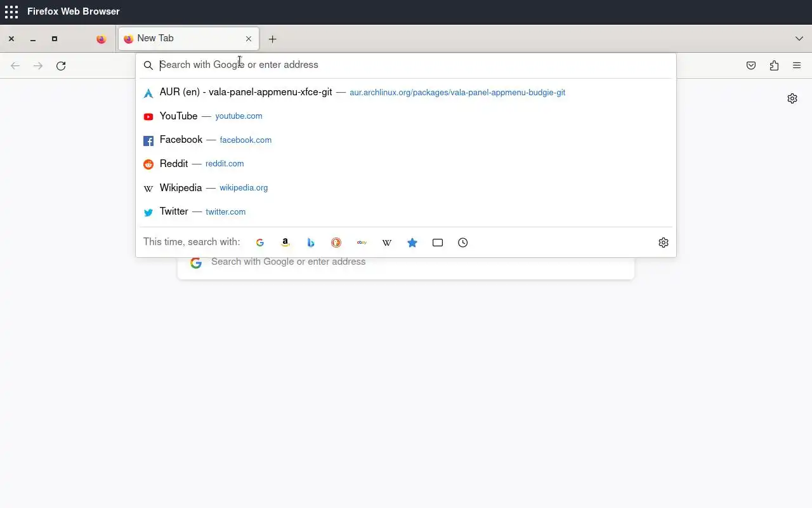The image size is (812, 508).
Task: Select the New Tab tab
Action: click(189, 39)
